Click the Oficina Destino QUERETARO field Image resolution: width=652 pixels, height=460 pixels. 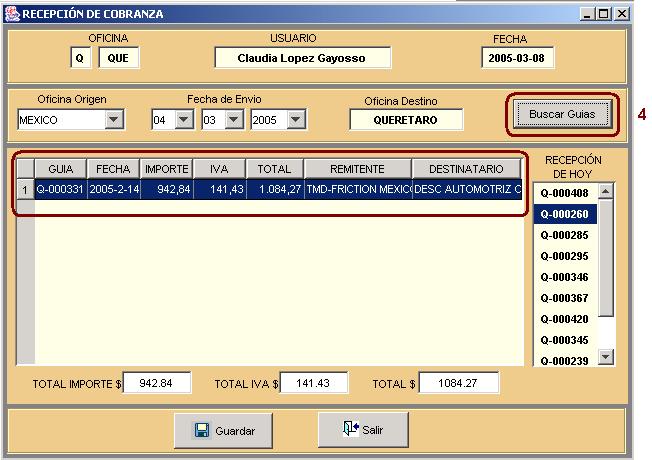[406, 119]
